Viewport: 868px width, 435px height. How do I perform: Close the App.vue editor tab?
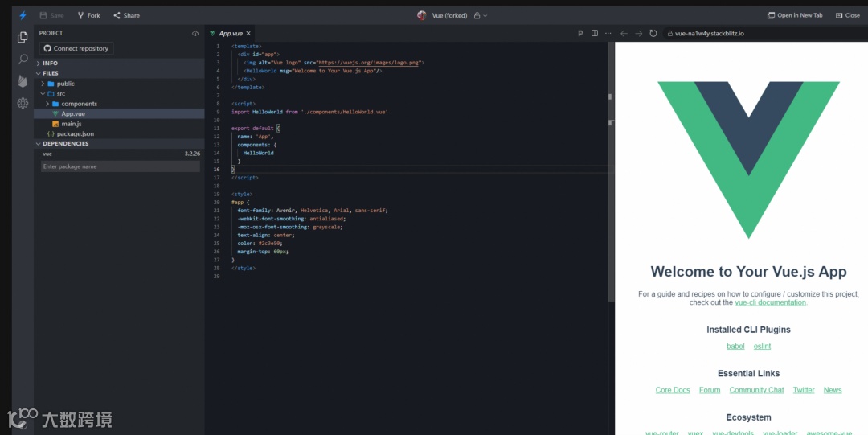point(248,33)
